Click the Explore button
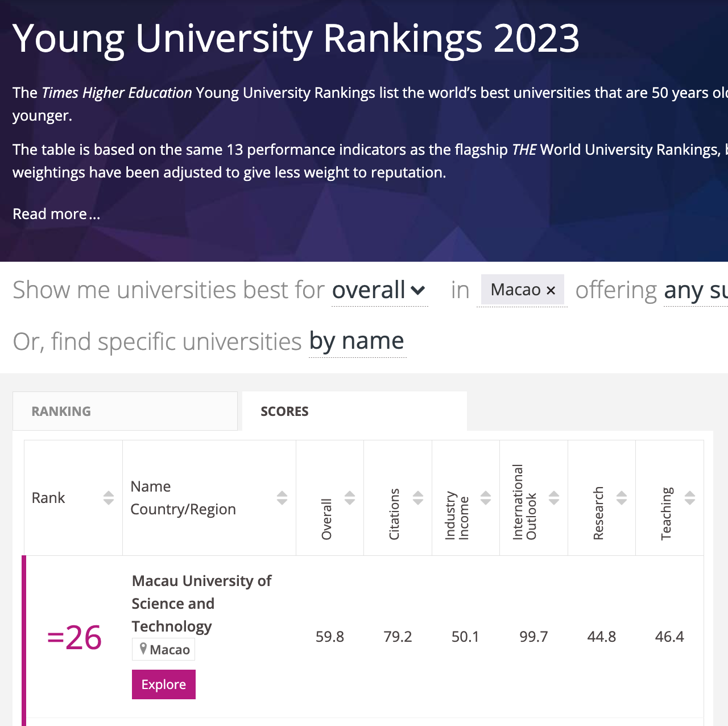Image resolution: width=728 pixels, height=726 pixels. tap(164, 684)
